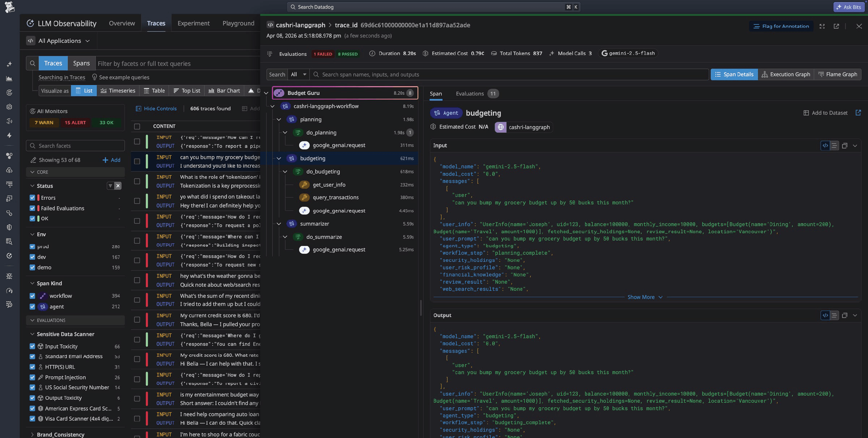Click the cashri-langgraph-workflow span icon
Image resolution: width=868 pixels, height=438 pixels.
point(285,106)
